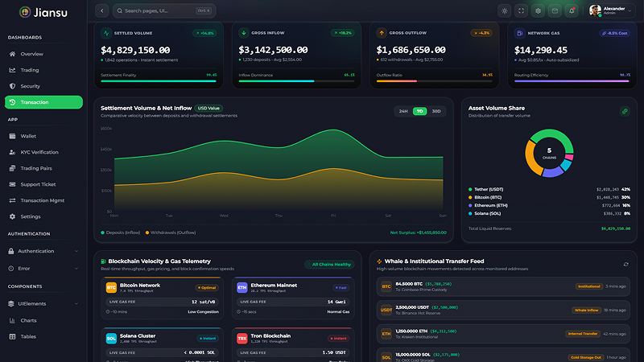Open Wallet app page
Screen dimensions: 644x362
[x=43, y=136]
